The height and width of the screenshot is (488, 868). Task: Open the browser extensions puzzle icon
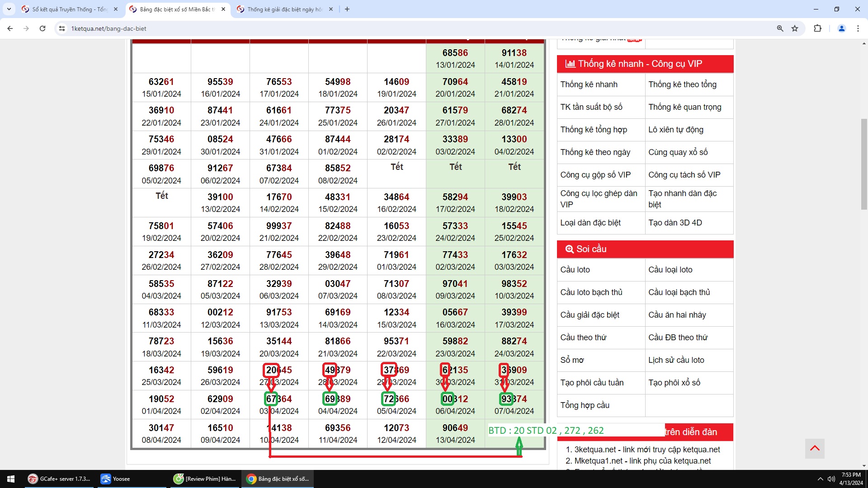pos(817,28)
